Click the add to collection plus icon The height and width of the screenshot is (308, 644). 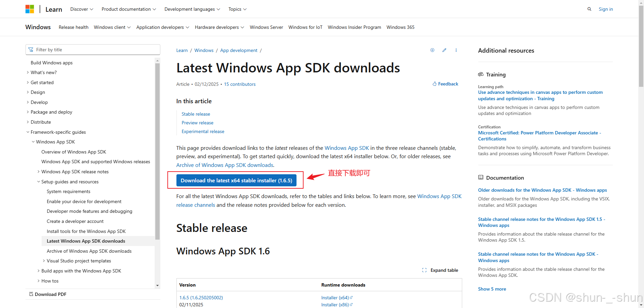(432, 50)
